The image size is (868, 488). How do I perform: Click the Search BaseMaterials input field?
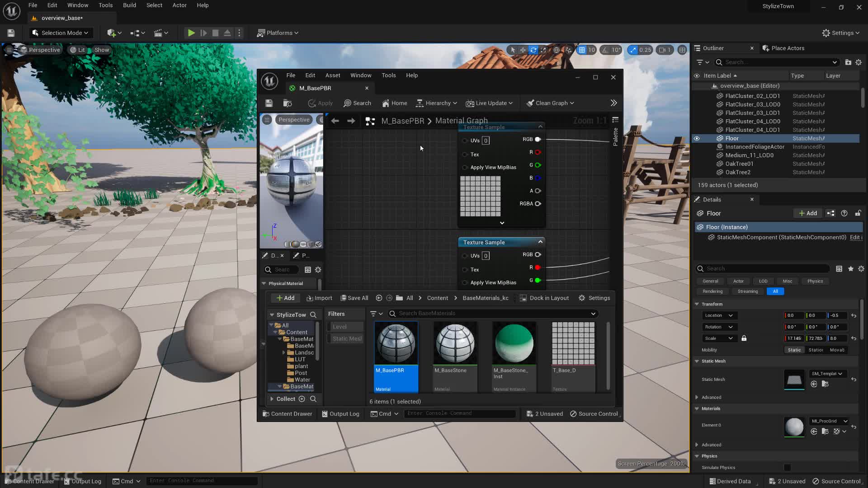click(x=493, y=314)
